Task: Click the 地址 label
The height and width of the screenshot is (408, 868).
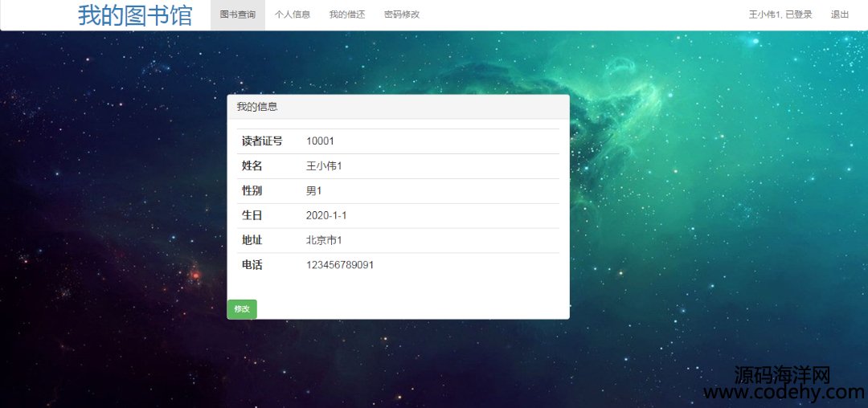Action: (252, 240)
